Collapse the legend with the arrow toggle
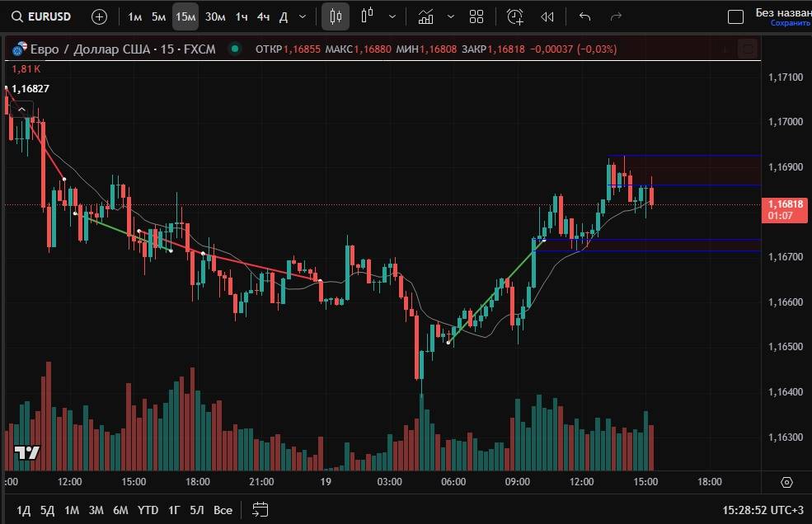The width and height of the screenshot is (812, 524). coord(21,109)
